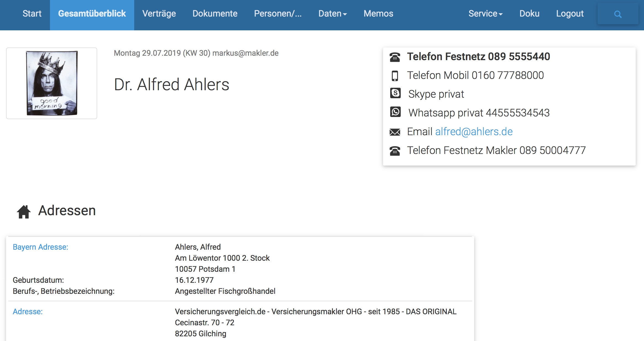This screenshot has width=644, height=341.
Task: Click the Skype icon
Action: [x=395, y=93]
